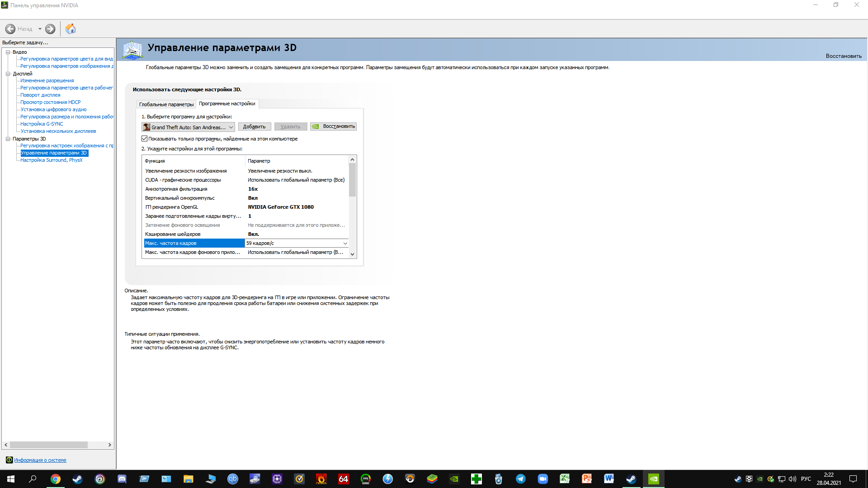Screen dimensions: 868x488
Task: Open Telegram from the taskbar
Action: tap(521, 479)
